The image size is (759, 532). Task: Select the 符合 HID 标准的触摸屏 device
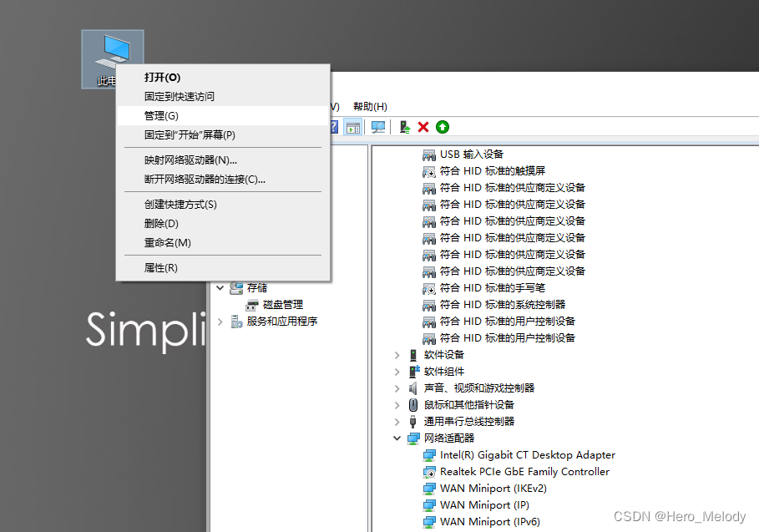(493, 170)
